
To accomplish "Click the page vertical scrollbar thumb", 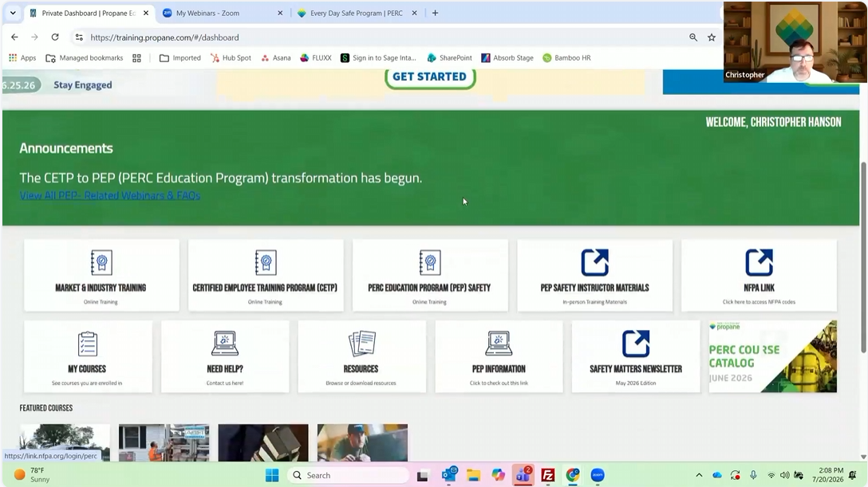I will 863,257.
